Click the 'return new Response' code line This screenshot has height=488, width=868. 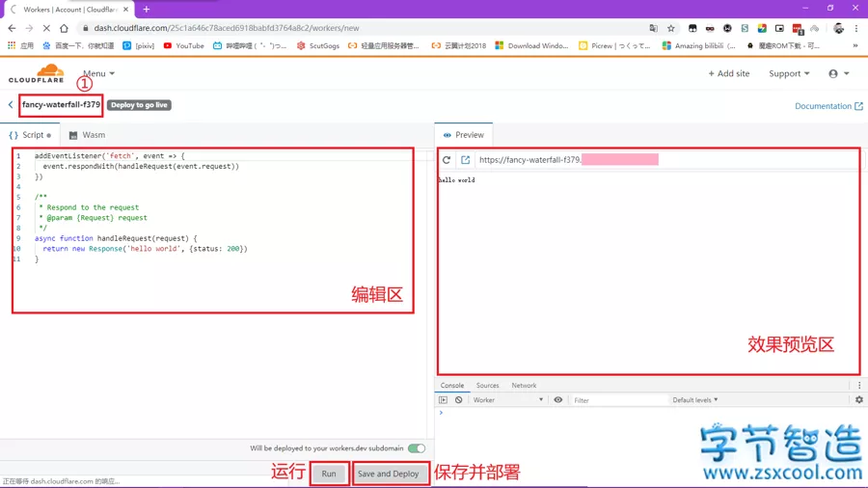[145, 249]
